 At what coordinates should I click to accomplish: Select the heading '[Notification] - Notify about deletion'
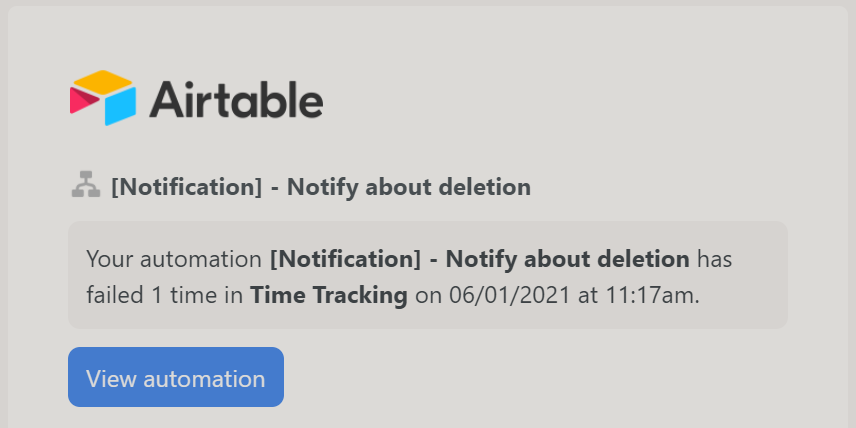321,187
